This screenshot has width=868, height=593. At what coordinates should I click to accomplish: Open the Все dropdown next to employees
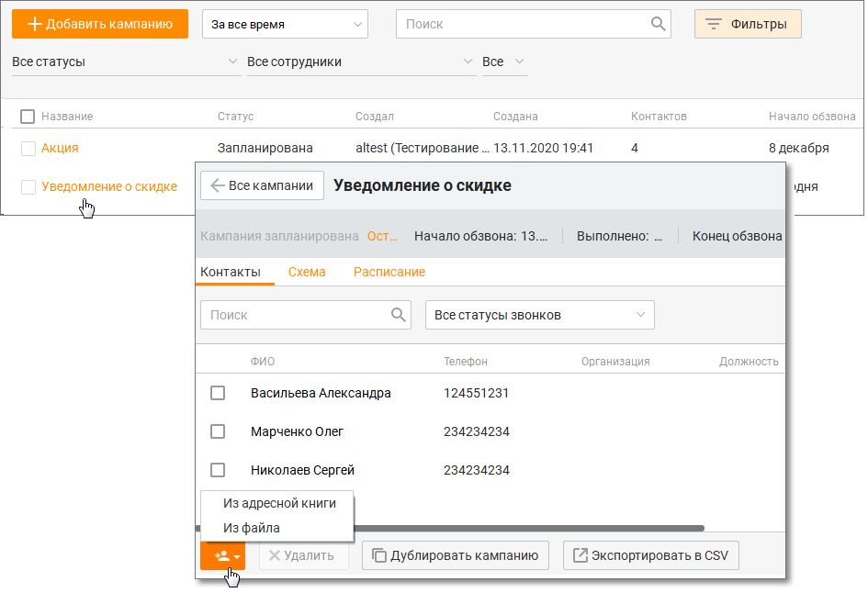click(x=503, y=62)
